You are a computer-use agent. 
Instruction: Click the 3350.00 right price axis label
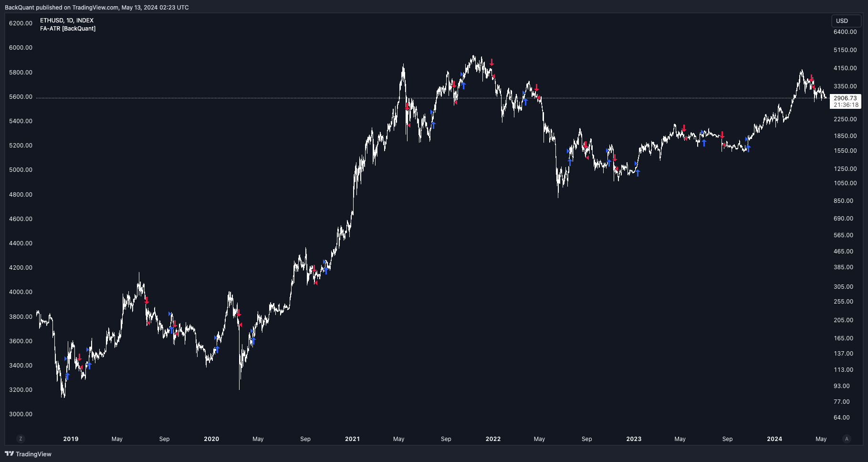pyautogui.click(x=845, y=86)
